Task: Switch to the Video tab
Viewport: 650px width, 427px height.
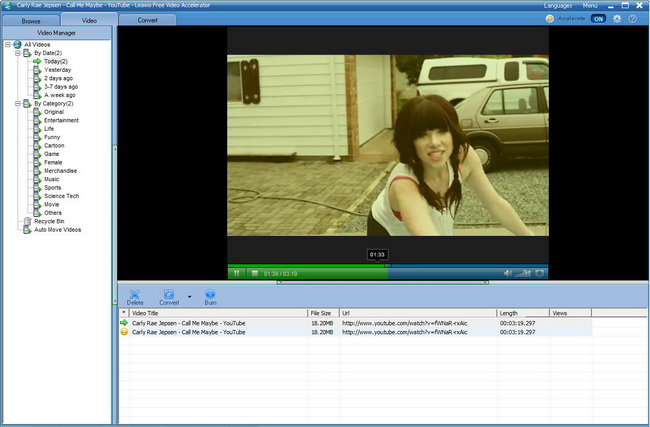Action: pyautogui.click(x=89, y=20)
